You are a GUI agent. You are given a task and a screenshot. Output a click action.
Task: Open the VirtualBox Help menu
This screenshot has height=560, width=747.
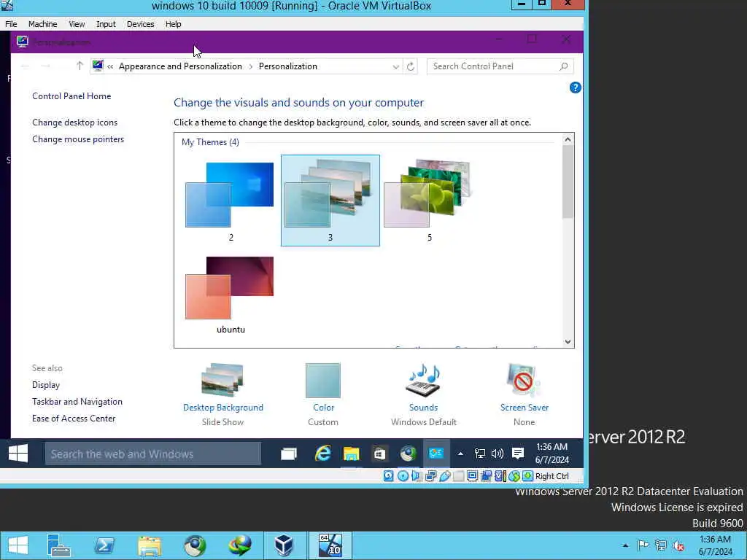[174, 24]
